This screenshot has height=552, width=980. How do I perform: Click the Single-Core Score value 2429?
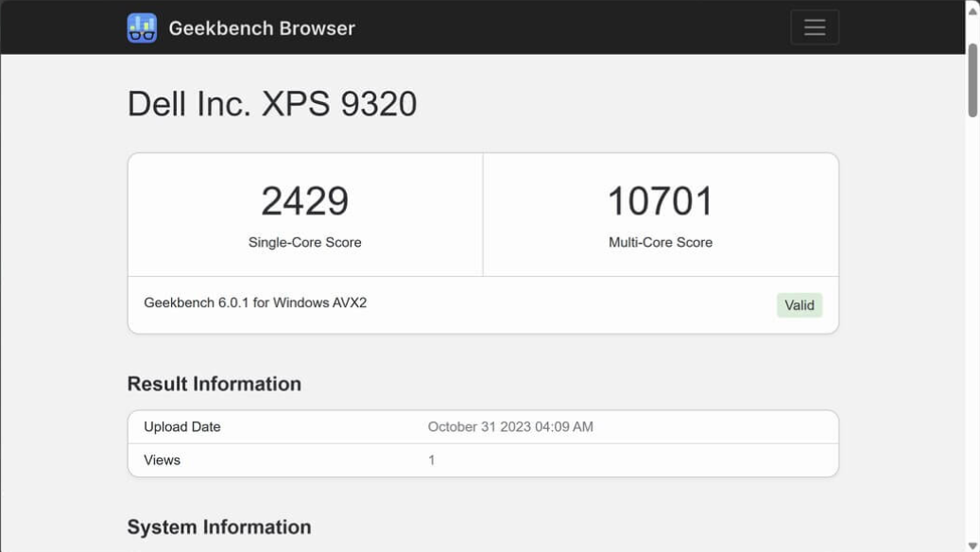(304, 198)
